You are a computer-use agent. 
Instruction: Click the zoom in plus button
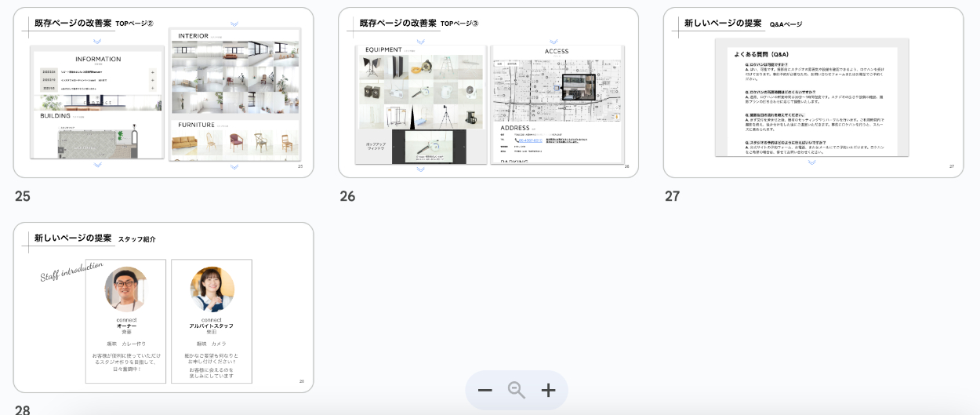pyautogui.click(x=549, y=391)
